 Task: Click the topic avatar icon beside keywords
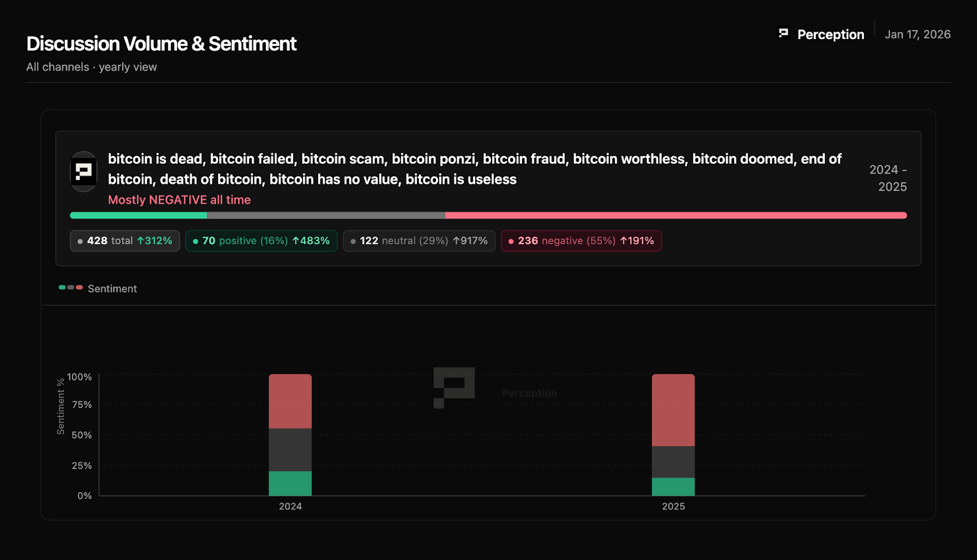(x=84, y=172)
